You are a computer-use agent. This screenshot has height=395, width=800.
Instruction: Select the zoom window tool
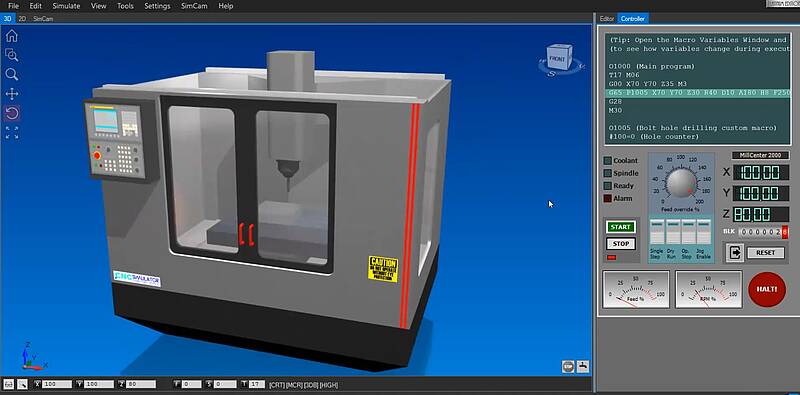pos(12,55)
